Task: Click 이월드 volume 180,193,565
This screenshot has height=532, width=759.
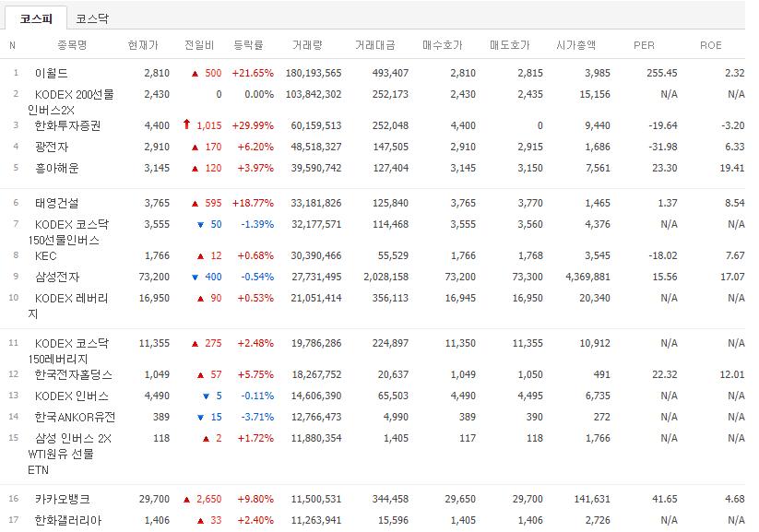Action: [314, 73]
